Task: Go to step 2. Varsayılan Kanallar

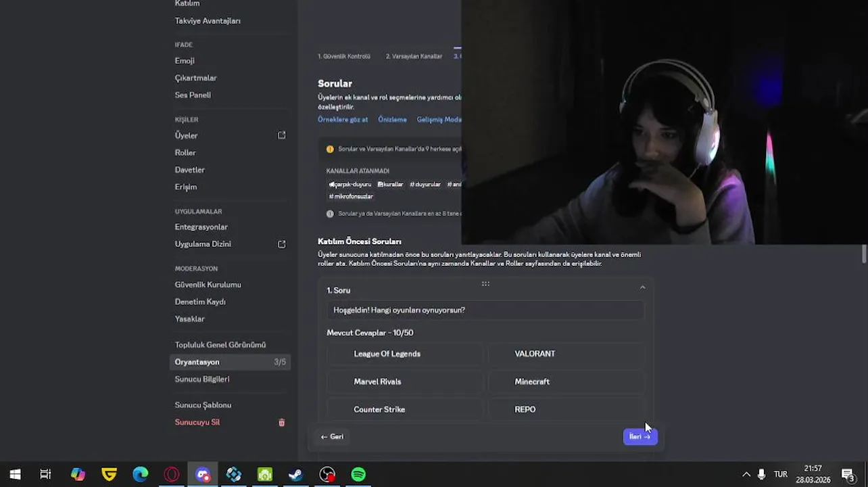Action: click(414, 56)
